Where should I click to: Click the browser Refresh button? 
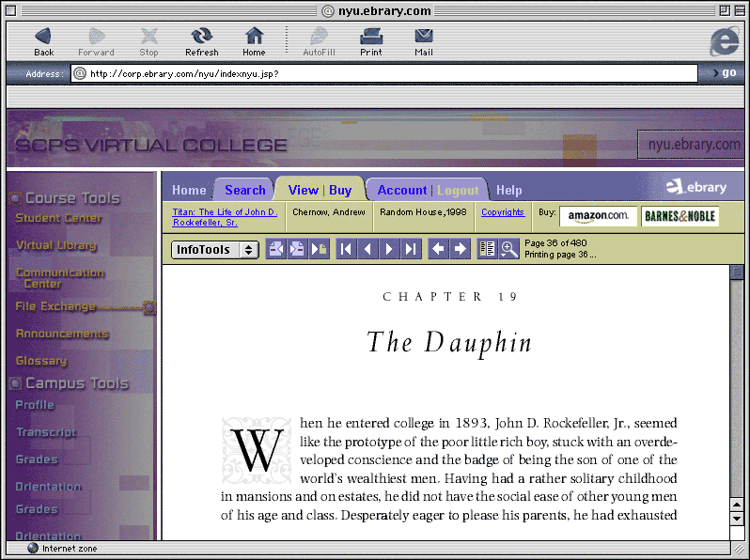(201, 41)
